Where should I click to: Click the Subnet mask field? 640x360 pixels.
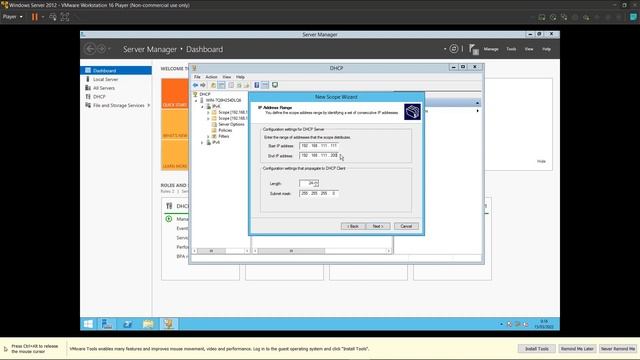tap(319, 193)
